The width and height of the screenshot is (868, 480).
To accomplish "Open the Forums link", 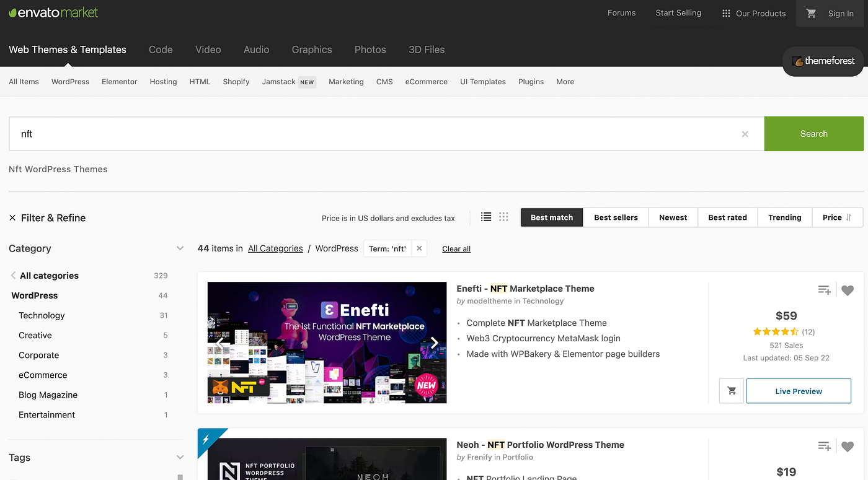I will click(621, 13).
